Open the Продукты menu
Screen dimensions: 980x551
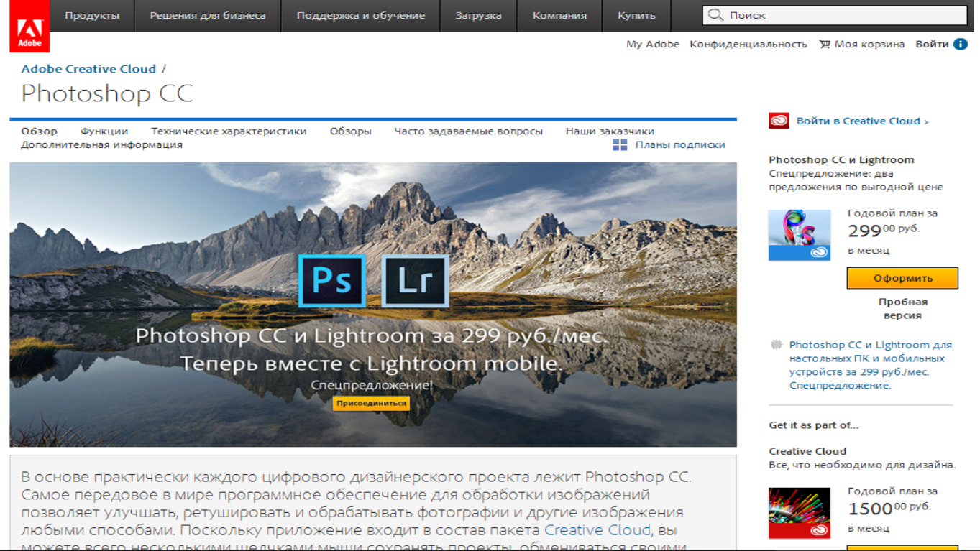point(92,16)
